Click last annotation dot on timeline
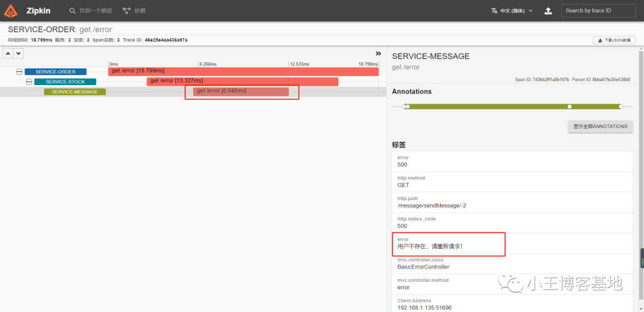The width and height of the screenshot is (644, 312). (621, 107)
